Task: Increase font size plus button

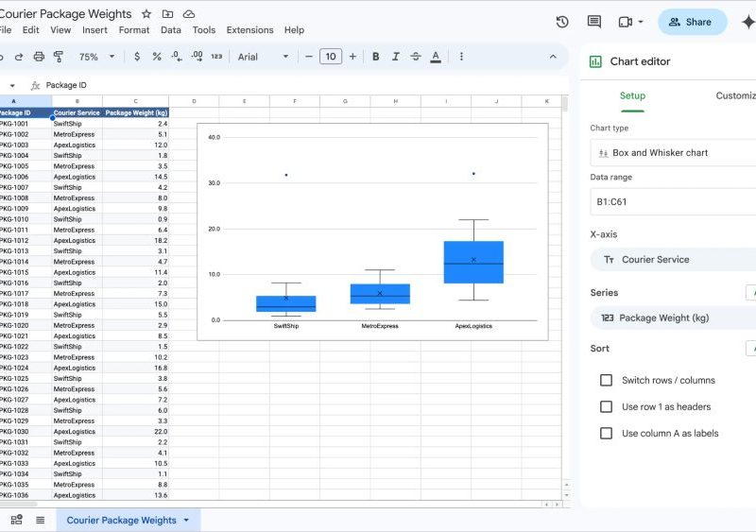Action: coord(352,57)
